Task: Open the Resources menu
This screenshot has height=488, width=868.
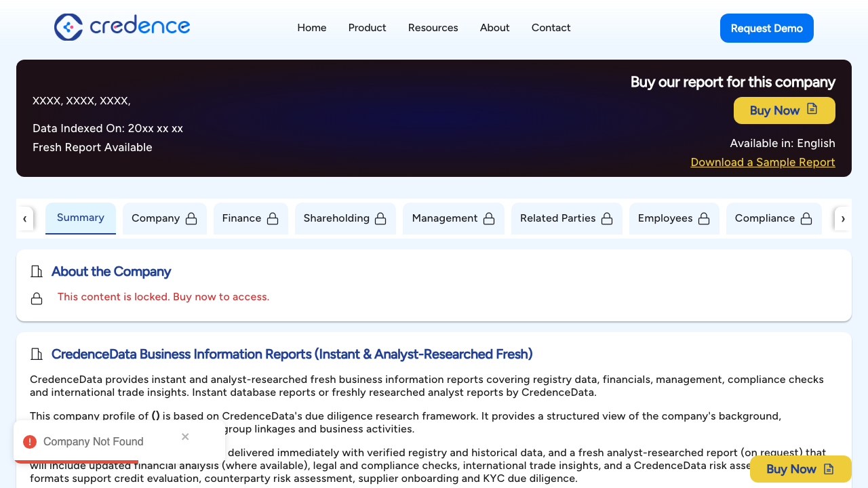Action: (433, 28)
